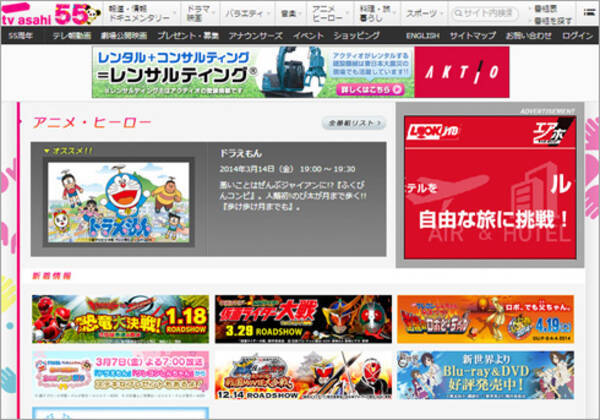The width and height of the screenshot is (600, 420).
Task: Open the 12.14 ROADSHOW movie banner
Action: coord(303,375)
